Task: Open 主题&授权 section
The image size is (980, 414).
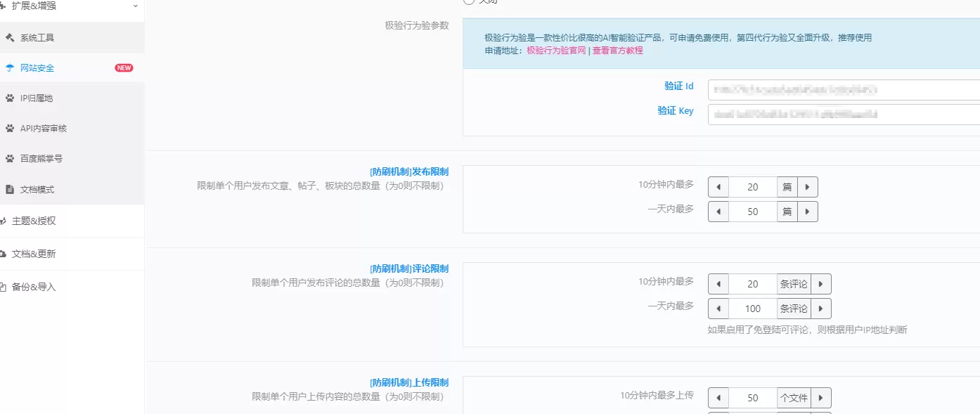Action: (72, 221)
